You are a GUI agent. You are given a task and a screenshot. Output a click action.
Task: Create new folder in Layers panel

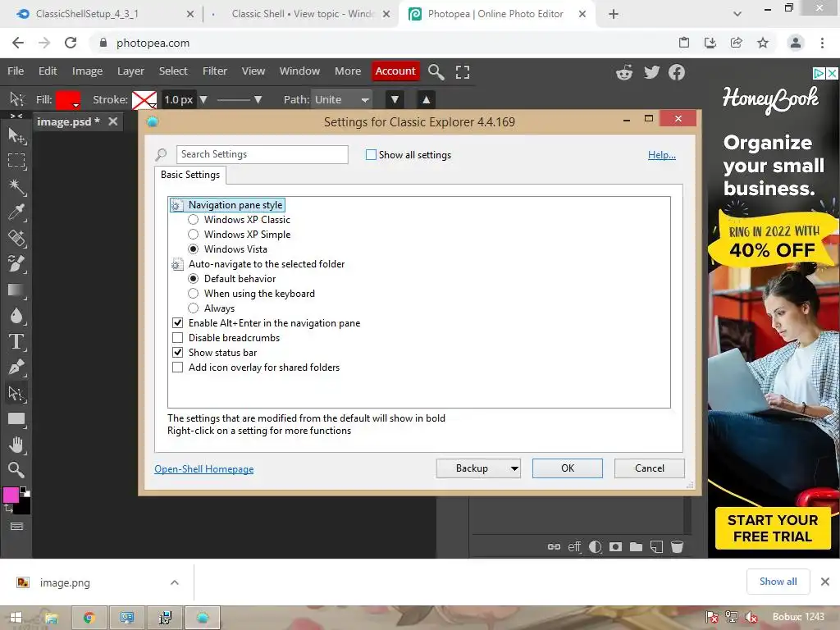pyautogui.click(x=636, y=546)
